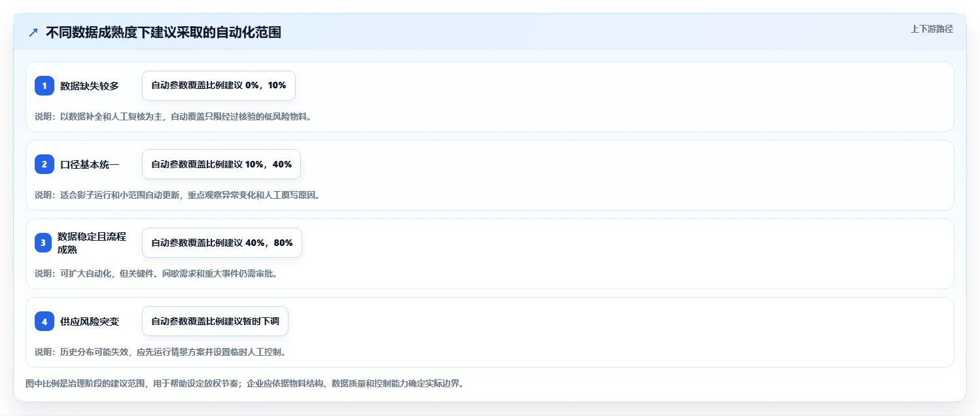Image resolution: width=980 pixels, height=416 pixels.
Task: Click the note starting 说明：适合影子运行和小范围自动更新
Action: pos(177,195)
